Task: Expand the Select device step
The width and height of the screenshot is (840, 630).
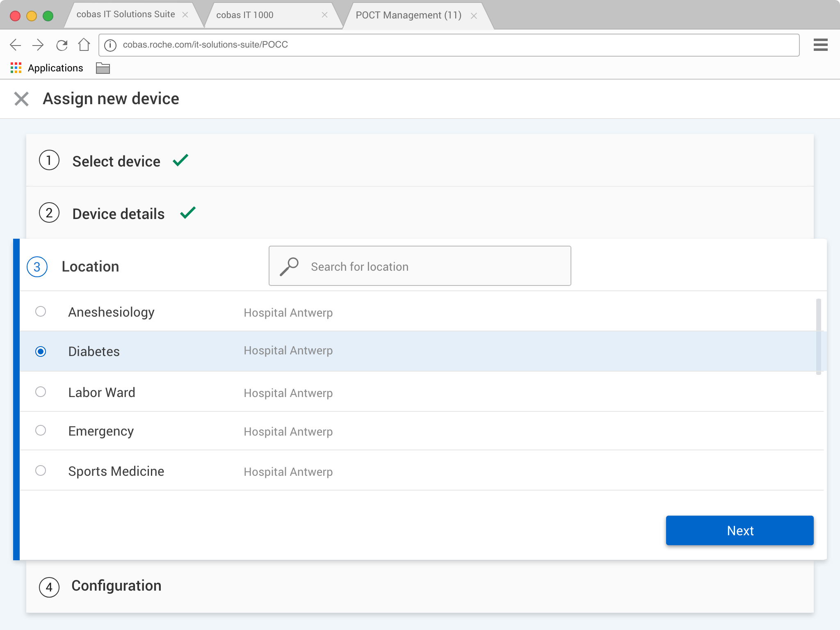Action: (x=116, y=161)
